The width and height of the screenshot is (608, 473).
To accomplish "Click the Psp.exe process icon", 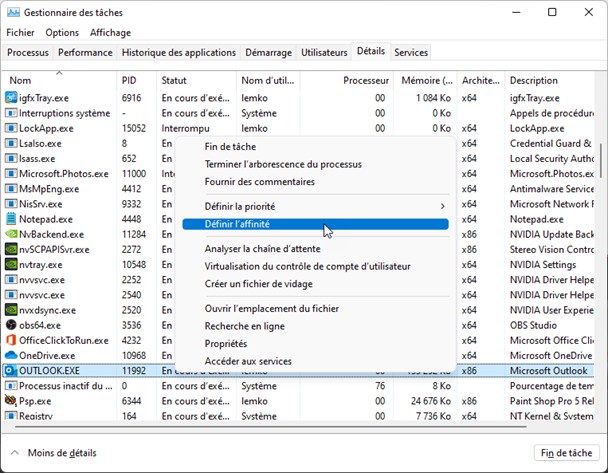I will [10, 401].
